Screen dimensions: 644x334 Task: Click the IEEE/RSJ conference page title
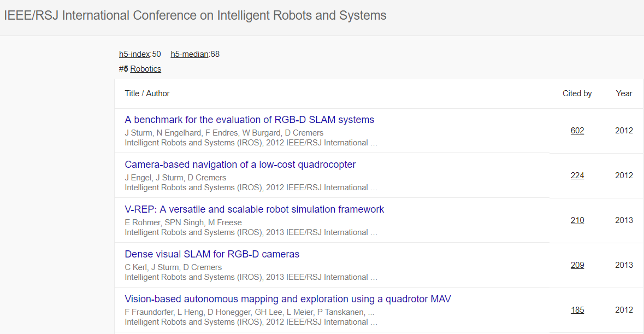pyautogui.click(x=195, y=16)
